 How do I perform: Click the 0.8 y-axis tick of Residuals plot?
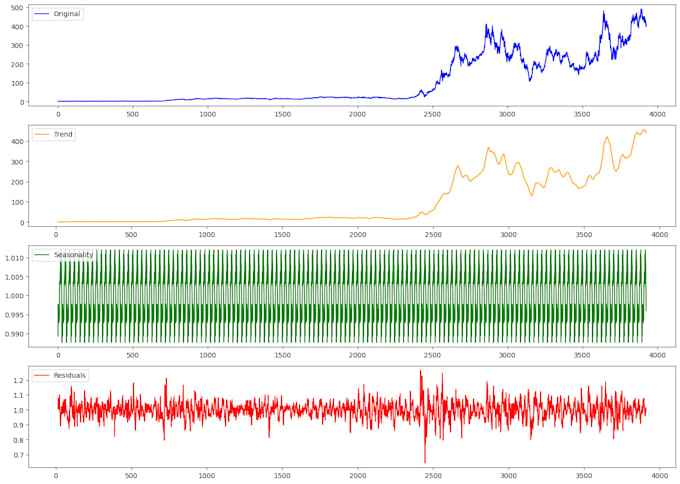point(20,440)
